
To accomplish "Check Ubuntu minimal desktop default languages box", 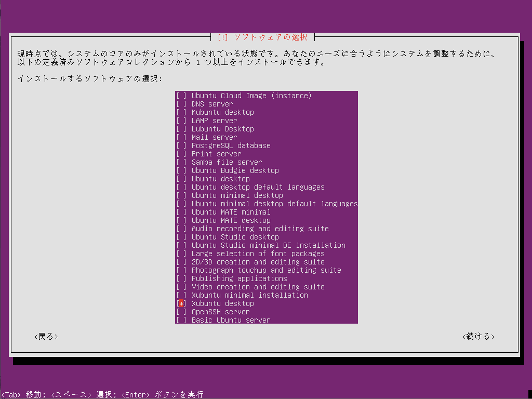I will pos(181,204).
